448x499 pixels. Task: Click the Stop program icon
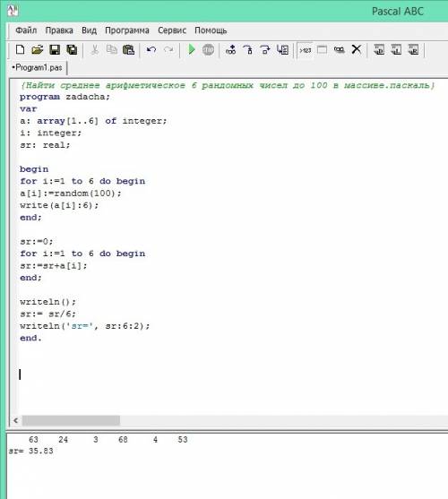click(x=208, y=49)
